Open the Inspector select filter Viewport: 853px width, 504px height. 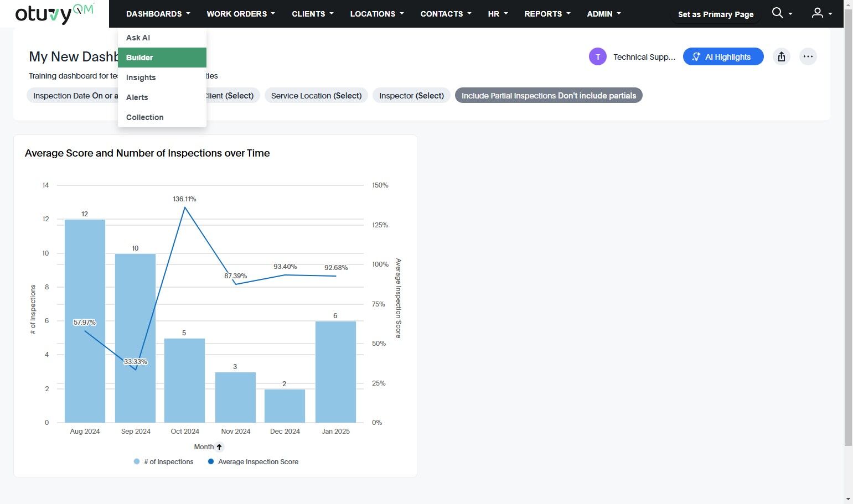point(411,96)
